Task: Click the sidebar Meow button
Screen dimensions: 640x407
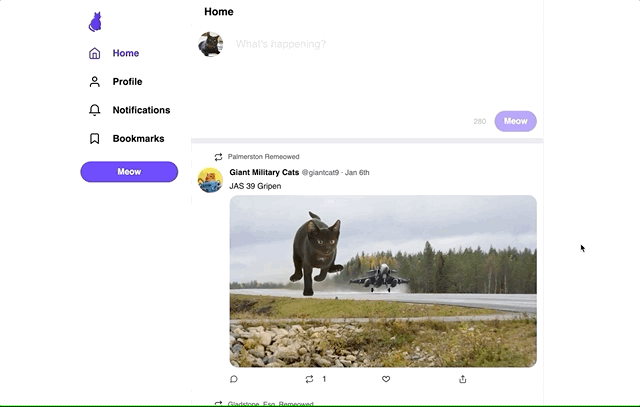Action: (129, 172)
